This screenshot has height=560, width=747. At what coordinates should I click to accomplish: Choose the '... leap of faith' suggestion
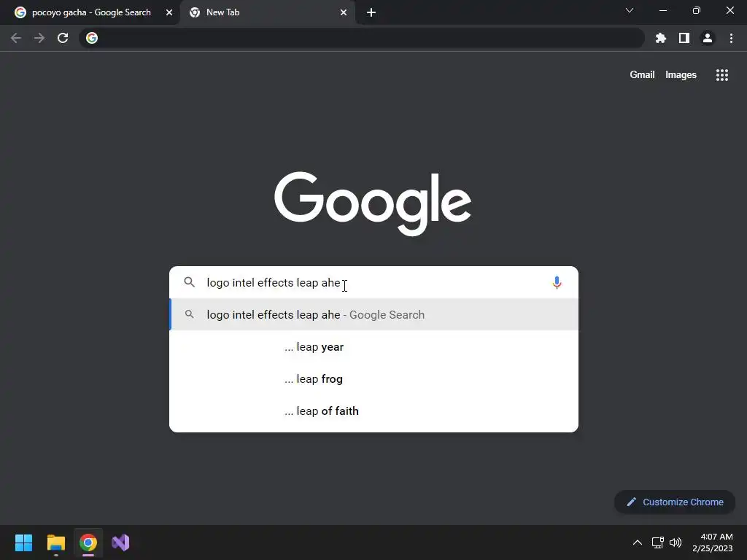[x=374, y=411]
